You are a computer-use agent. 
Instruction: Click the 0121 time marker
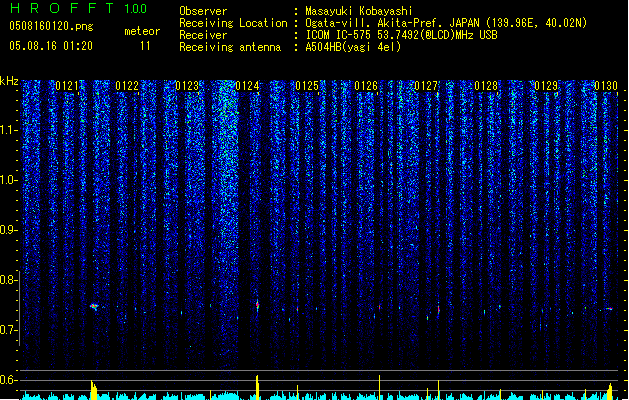[x=67, y=86]
